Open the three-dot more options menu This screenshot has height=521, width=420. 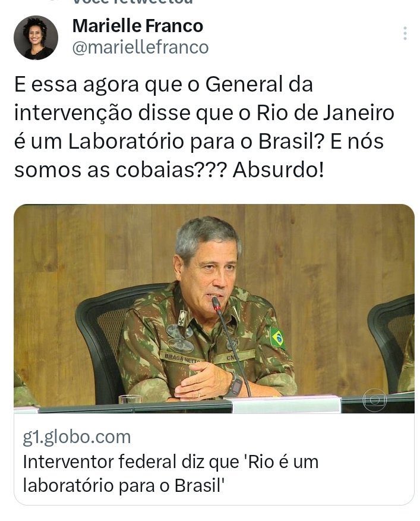tap(405, 33)
